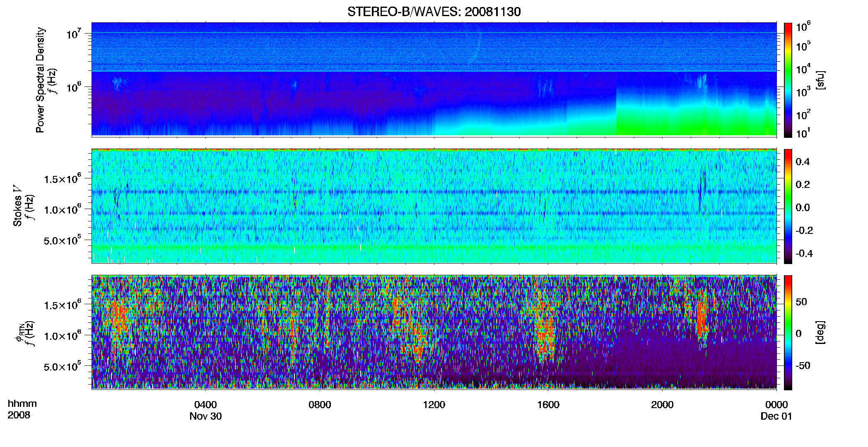868x447 pixels.
Task: Click the Stokes V color bar
Action: (788, 206)
